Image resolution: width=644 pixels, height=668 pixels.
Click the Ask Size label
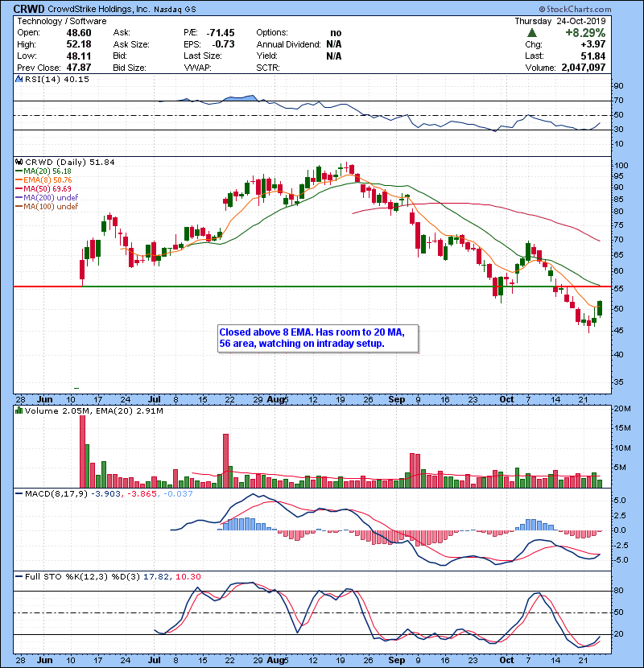[x=131, y=44]
